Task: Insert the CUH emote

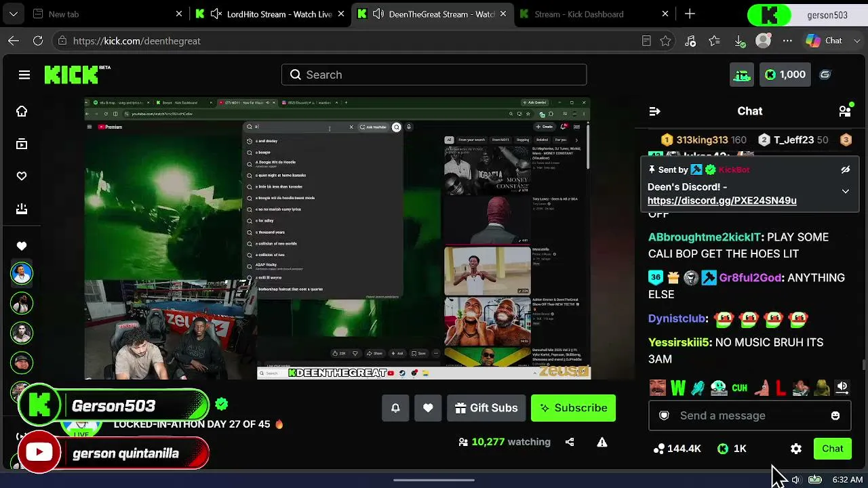Action: (739, 388)
